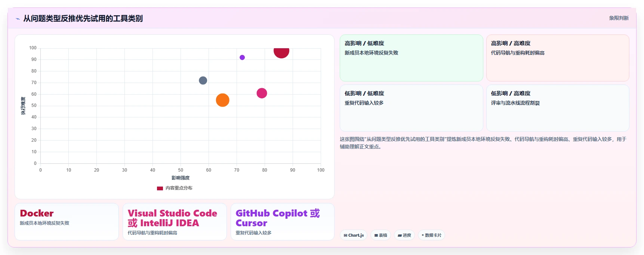Screen dimensions: 644x255
Task: Click the Chart.js tag
Action: pos(354,235)
